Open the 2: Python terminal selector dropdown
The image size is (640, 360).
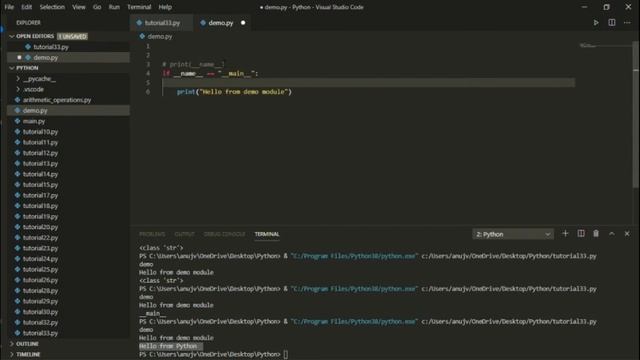click(513, 234)
